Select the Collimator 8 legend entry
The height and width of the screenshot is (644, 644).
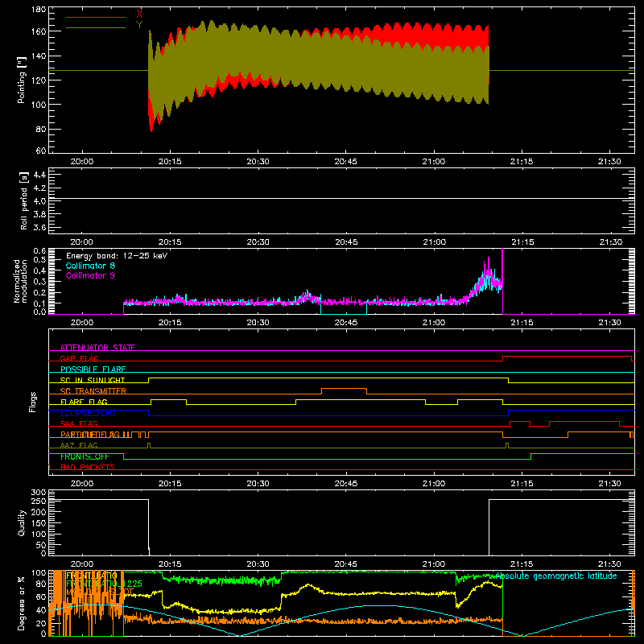tap(90, 266)
